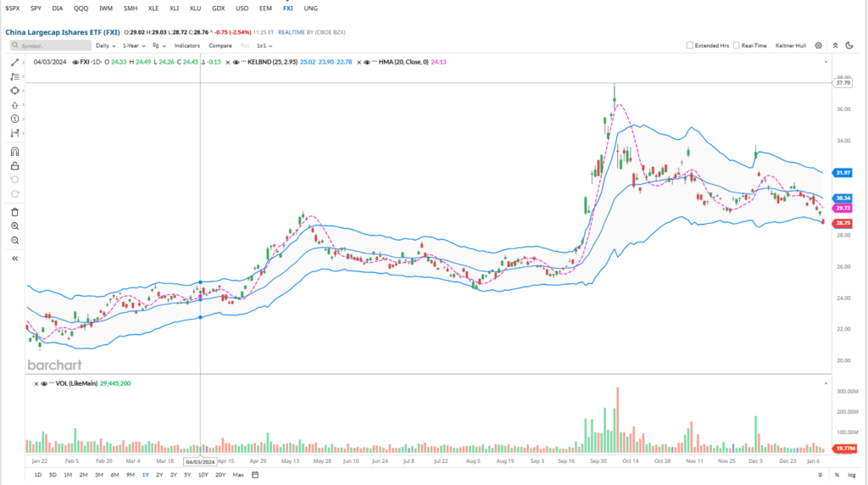
Task: Zoom in on the chart
Action: tap(14, 226)
